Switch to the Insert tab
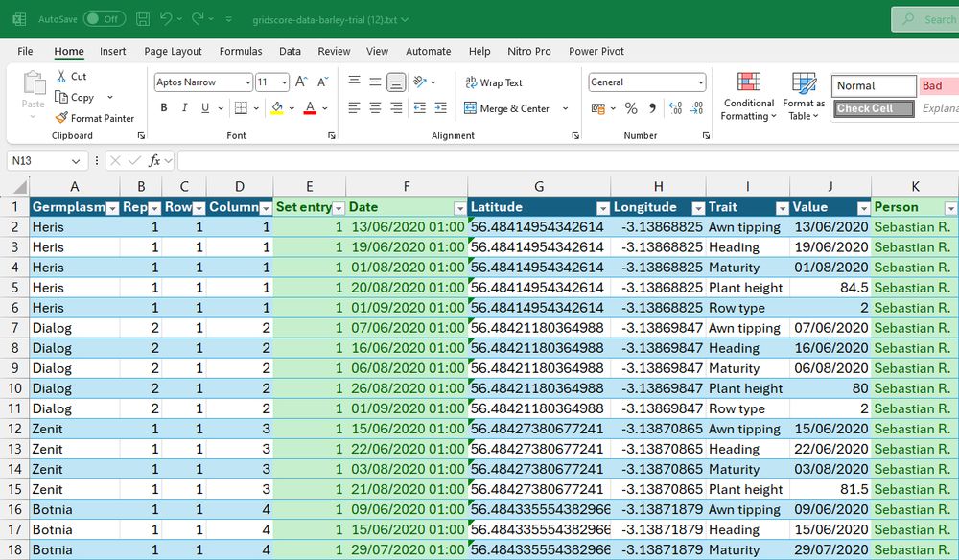Viewport: 959px width, 560px height. coord(112,52)
